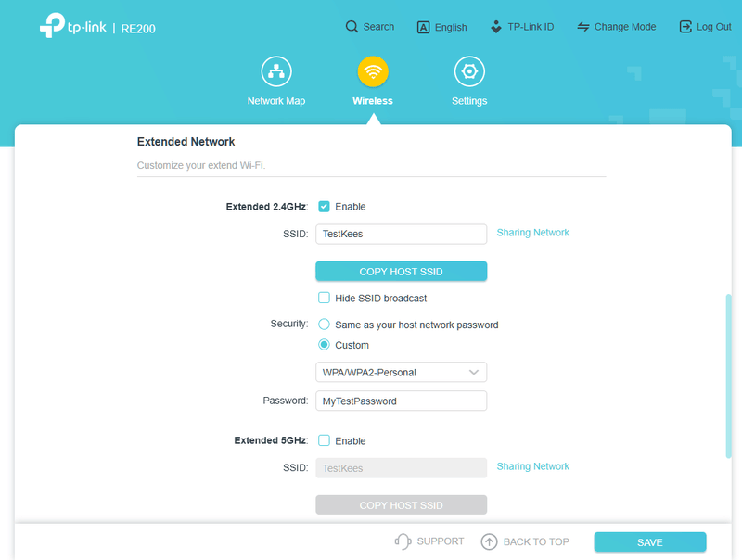
Task: Click the Search text
Action: (x=378, y=27)
